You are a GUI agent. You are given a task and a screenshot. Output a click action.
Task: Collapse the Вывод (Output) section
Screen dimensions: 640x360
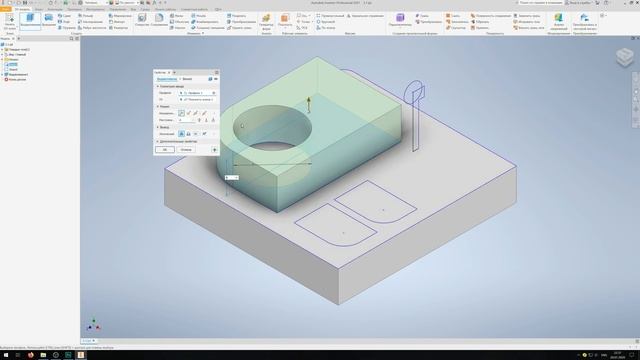click(x=158, y=127)
